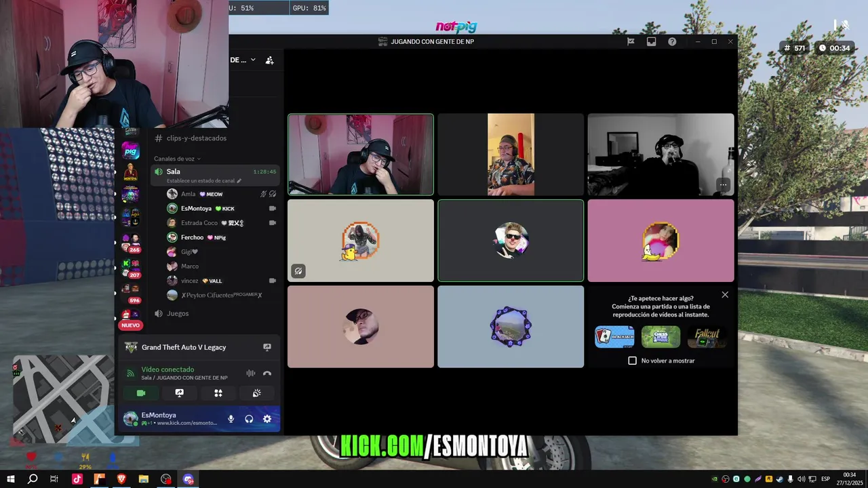The width and height of the screenshot is (868, 488).
Task: Open the Windows Start menu
Action: [x=10, y=479]
